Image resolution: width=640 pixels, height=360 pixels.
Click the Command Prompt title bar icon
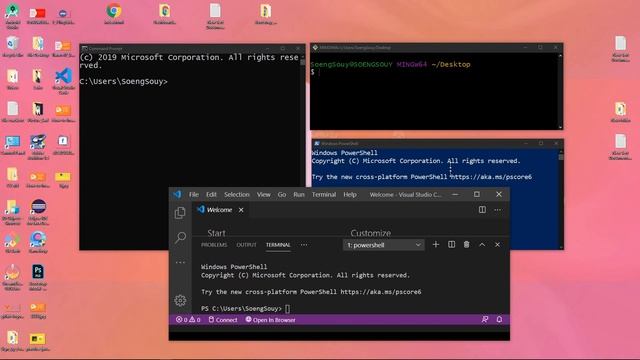[x=84, y=49]
